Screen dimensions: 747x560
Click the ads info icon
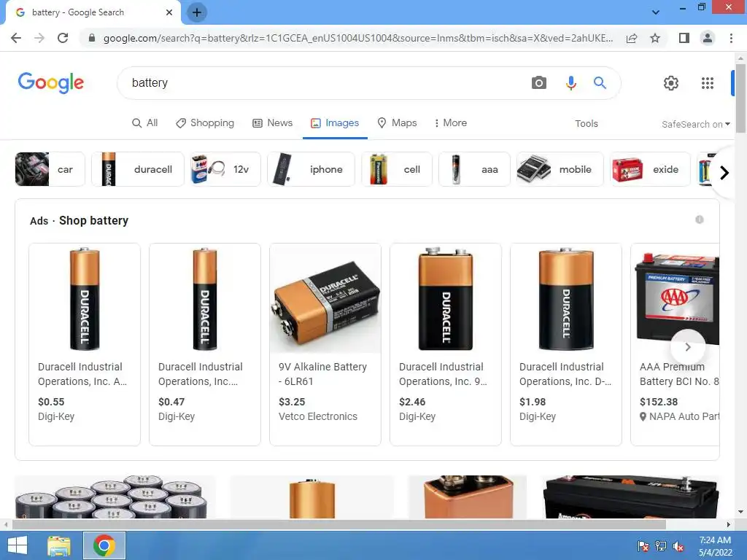(x=700, y=219)
